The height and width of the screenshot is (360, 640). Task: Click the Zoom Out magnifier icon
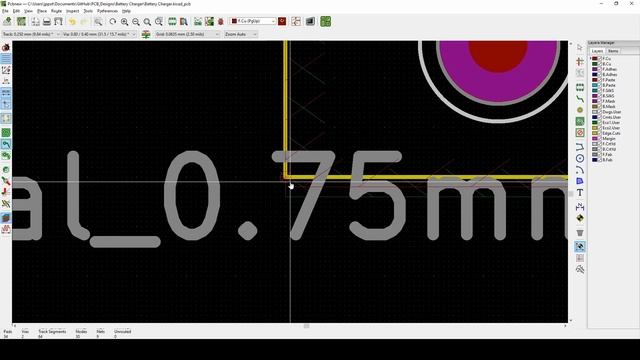[136, 22]
